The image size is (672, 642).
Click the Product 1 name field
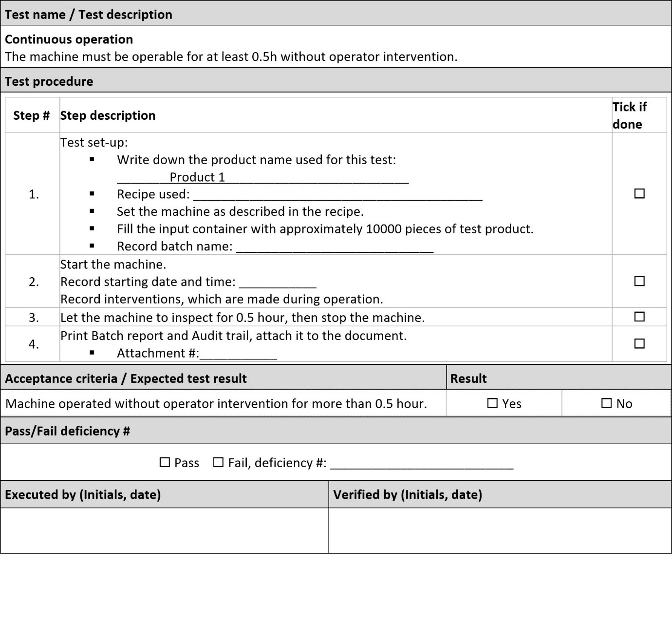coord(262,177)
